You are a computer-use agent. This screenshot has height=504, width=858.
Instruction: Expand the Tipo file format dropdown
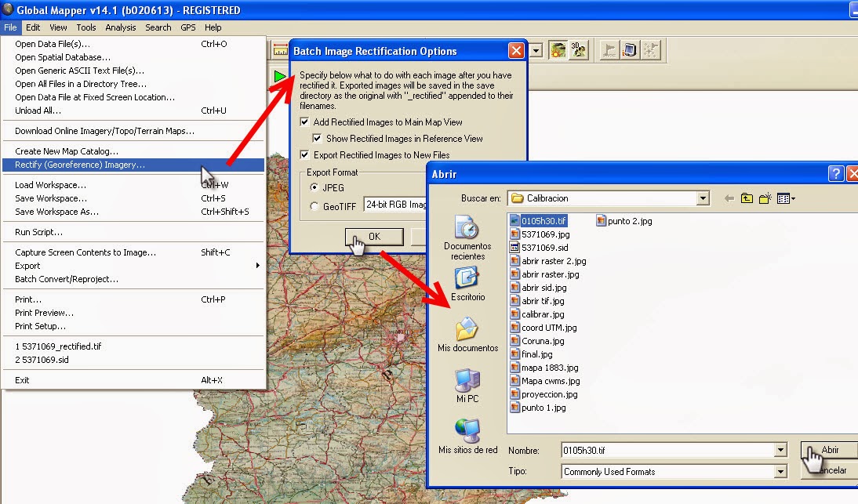(x=780, y=472)
